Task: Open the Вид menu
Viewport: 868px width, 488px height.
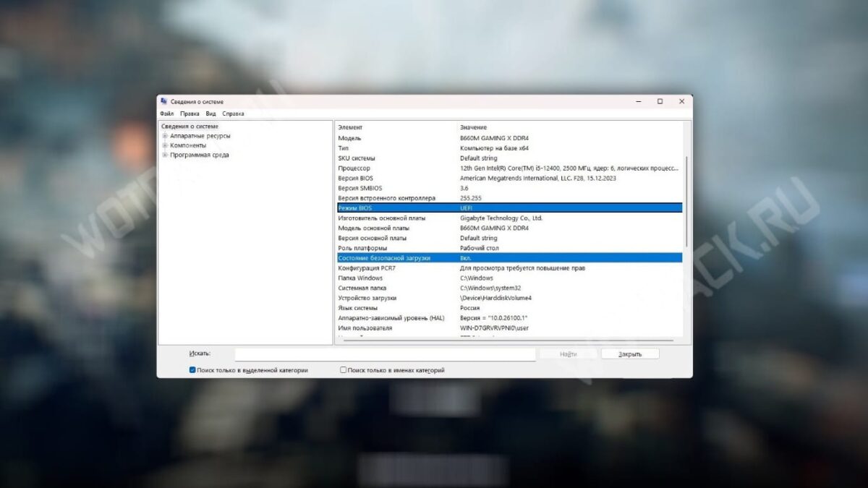Action: [x=210, y=114]
